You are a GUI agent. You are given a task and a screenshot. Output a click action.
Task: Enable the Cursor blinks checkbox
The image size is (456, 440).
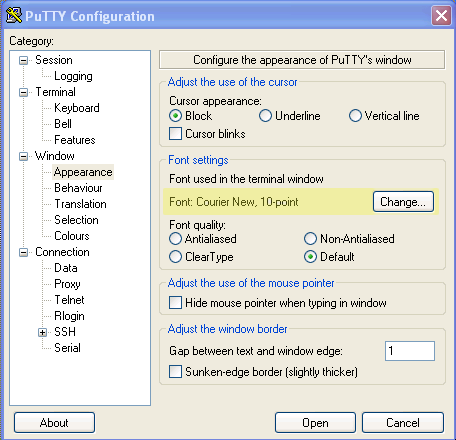175,134
